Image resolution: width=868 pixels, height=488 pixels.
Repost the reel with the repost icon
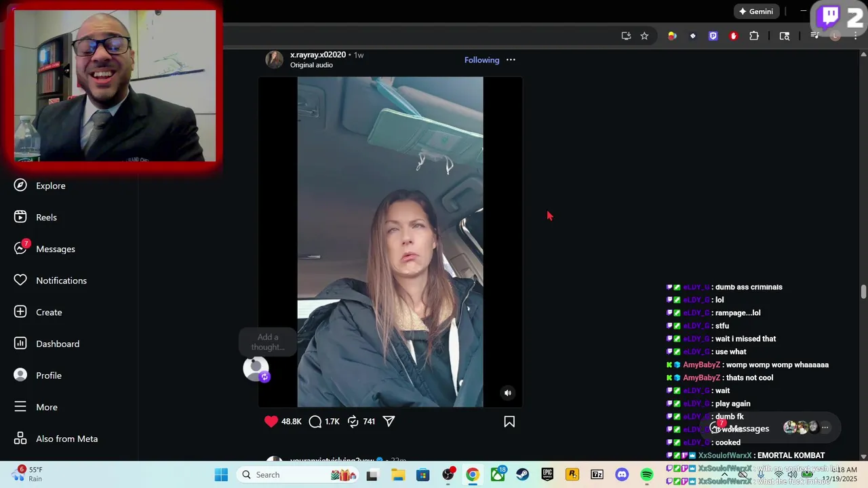[x=353, y=422]
